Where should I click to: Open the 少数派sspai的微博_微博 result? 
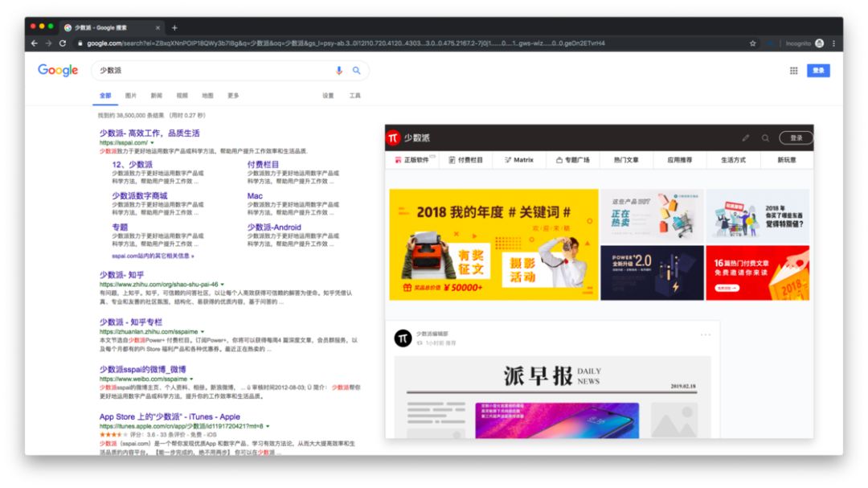tap(143, 370)
